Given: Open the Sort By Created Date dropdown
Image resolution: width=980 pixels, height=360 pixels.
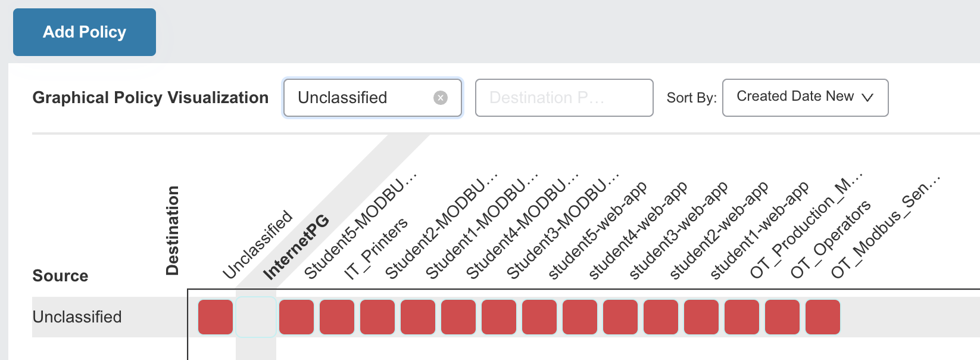Looking at the screenshot, I should coord(805,98).
